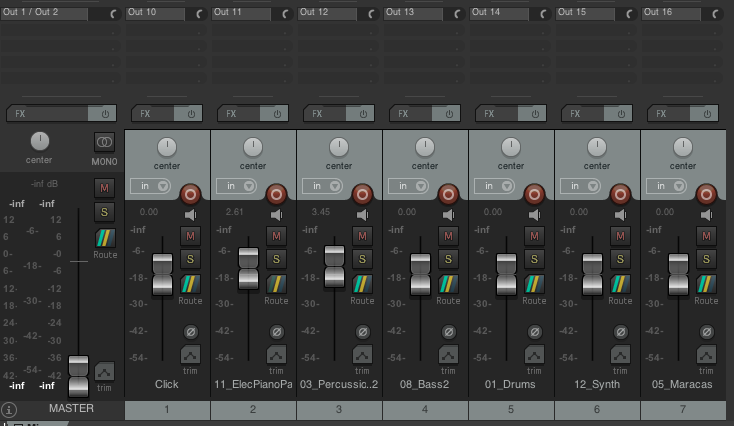Viewport: 734px width, 426px height.
Task: Open input menu on 05_Maracas track
Action: pyautogui.click(x=671, y=186)
